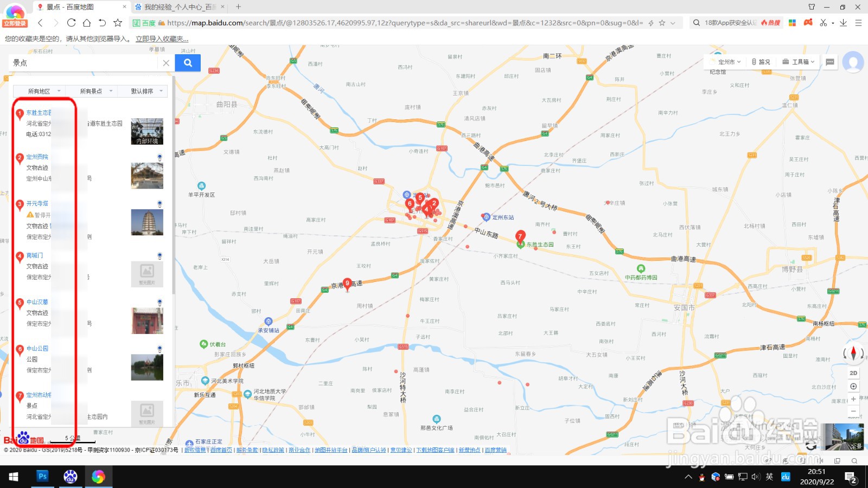This screenshot has width=868, height=488.
Task: Click the 承安铺站 station icon
Action: point(269,322)
